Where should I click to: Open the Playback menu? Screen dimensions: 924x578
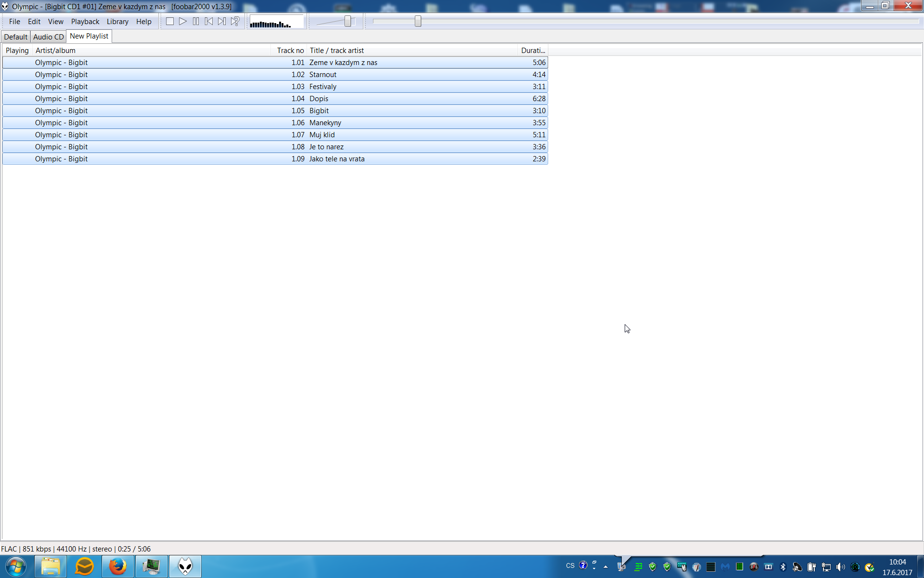(x=85, y=22)
